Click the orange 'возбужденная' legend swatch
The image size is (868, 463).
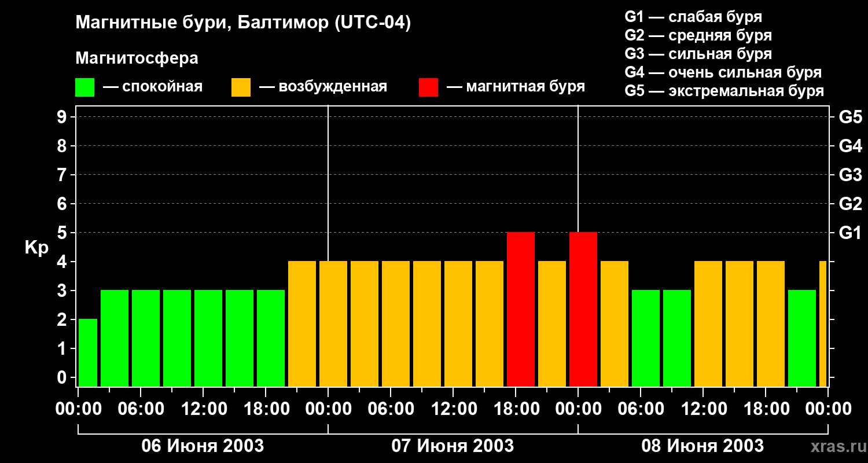[241, 87]
